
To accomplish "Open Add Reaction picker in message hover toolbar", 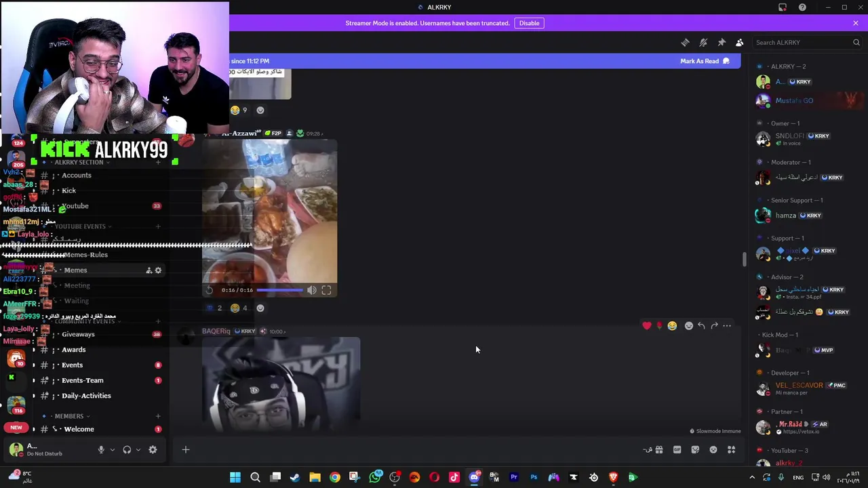I will [689, 326].
